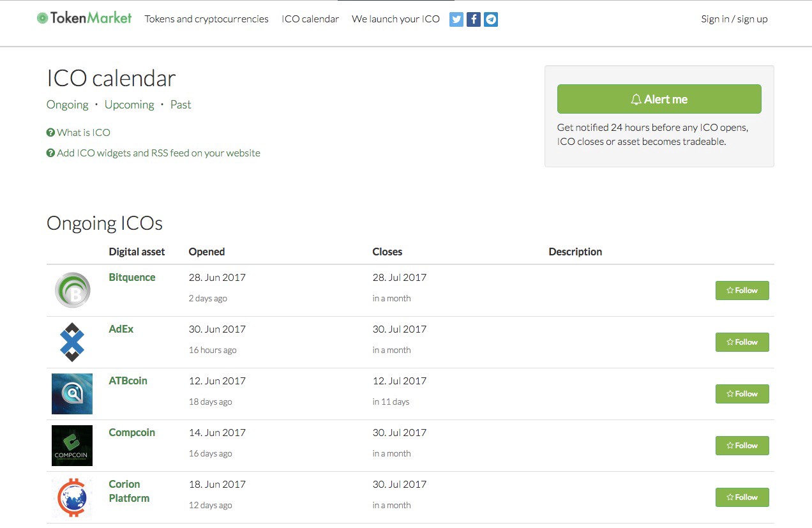Open the Telegram icon in header
The image size is (812, 528).
tap(490, 19)
